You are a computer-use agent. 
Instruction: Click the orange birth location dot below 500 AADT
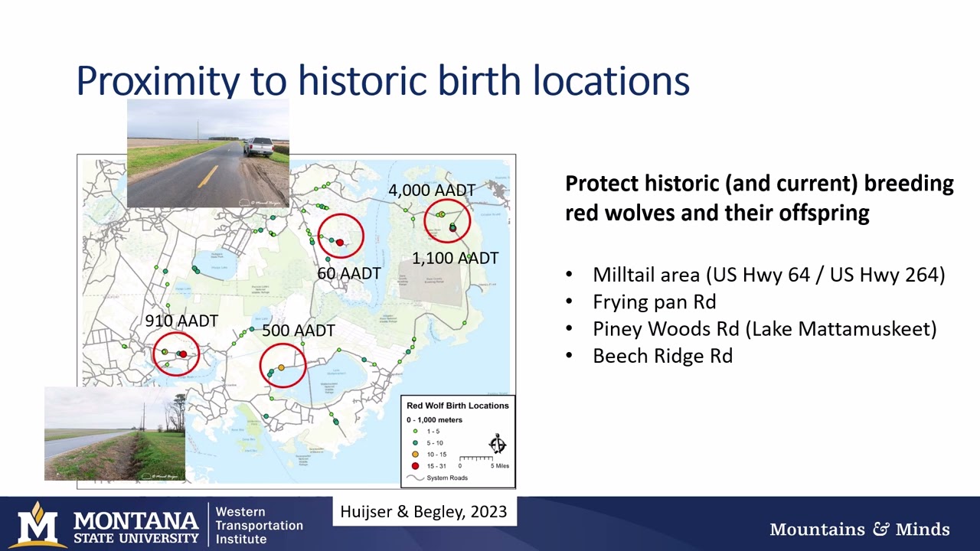[x=281, y=368]
